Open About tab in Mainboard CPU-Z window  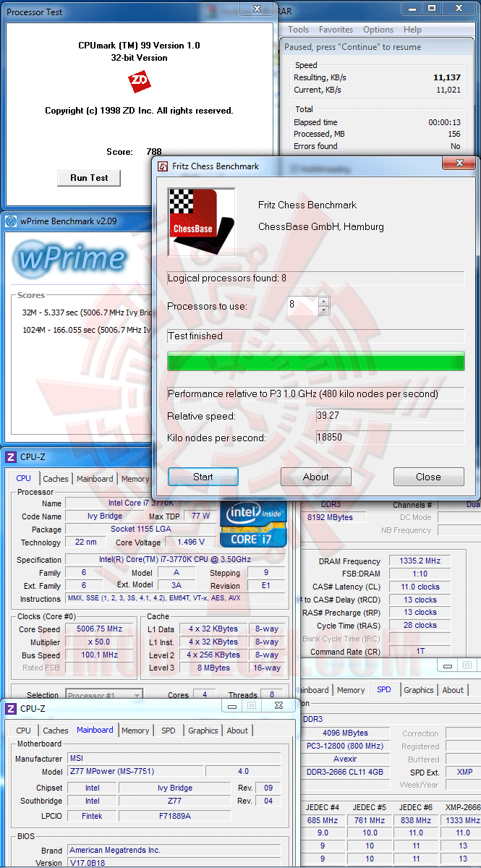point(238,731)
